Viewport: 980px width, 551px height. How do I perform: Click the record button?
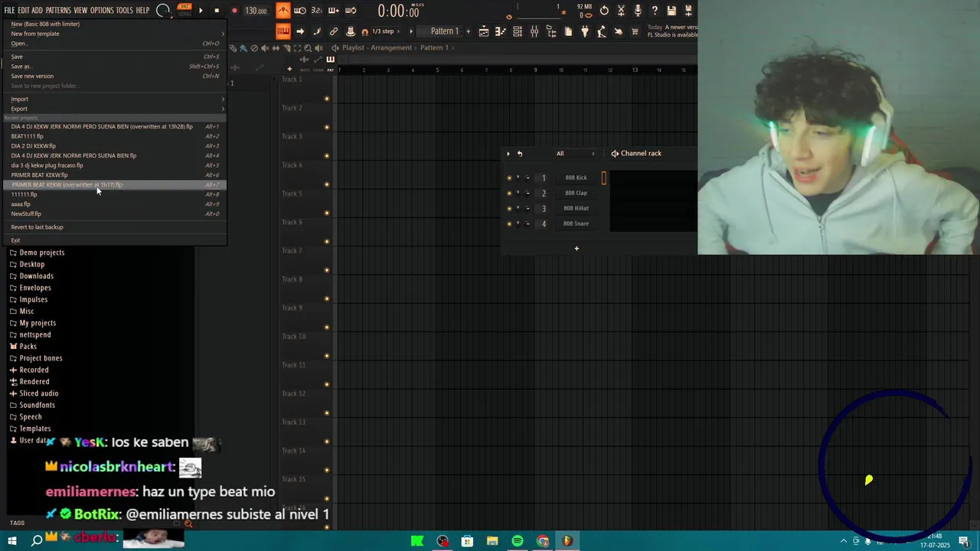click(234, 11)
